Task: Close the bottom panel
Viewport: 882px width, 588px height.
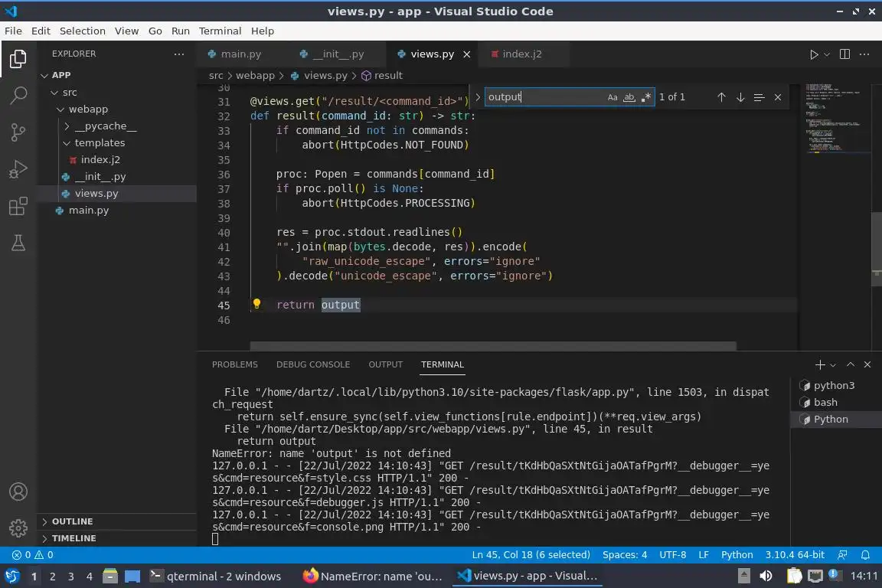Action: click(x=867, y=364)
